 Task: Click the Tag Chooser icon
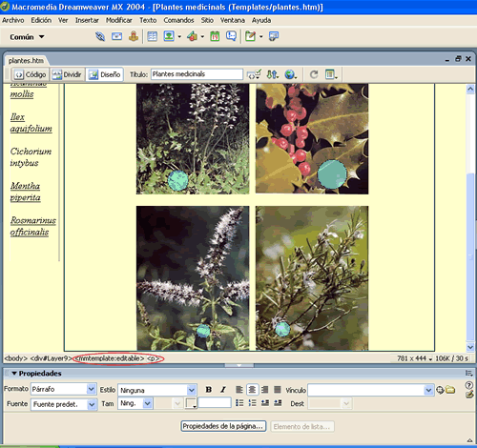[x=274, y=36]
